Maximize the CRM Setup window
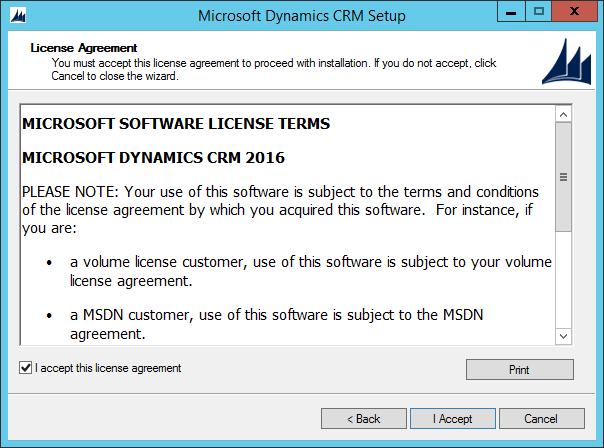 [x=539, y=12]
